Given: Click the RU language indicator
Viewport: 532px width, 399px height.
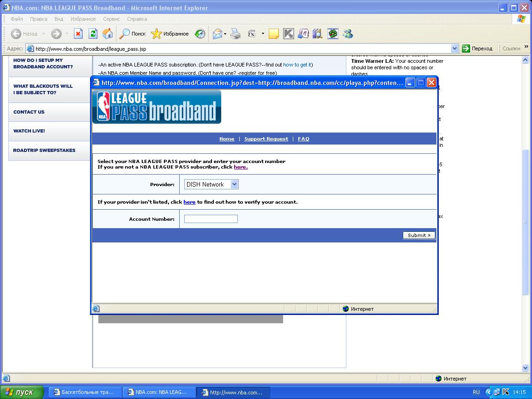Looking at the screenshot, I should [x=476, y=392].
